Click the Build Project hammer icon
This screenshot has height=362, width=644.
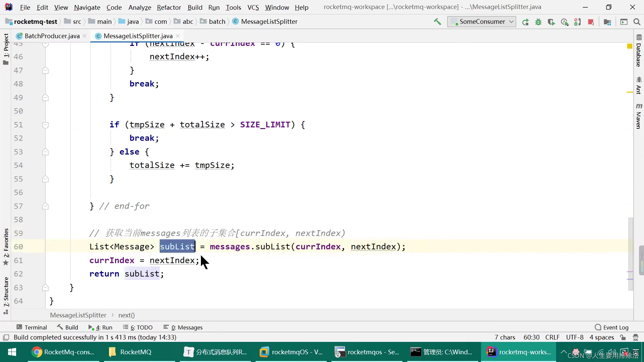pyautogui.click(x=437, y=22)
